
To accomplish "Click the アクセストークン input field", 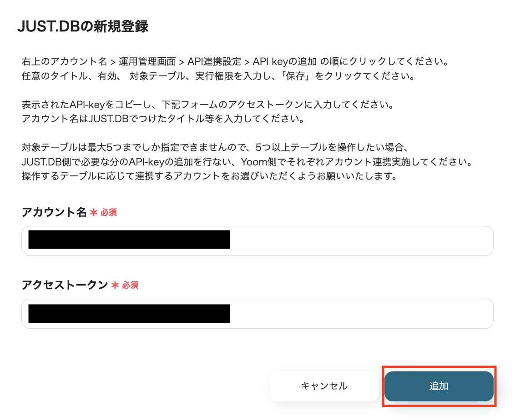I will point(318,313).
